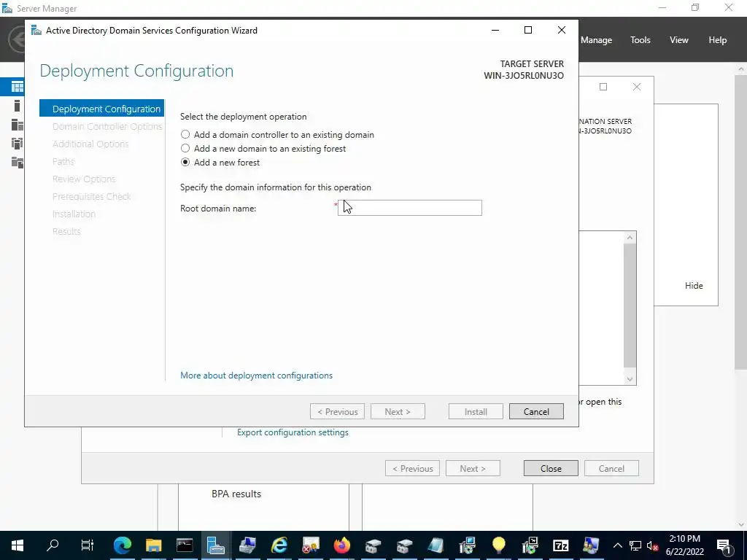This screenshot has width=747, height=560.
Task: Open the yellow lightbulb app in taskbar
Action: (498, 545)
